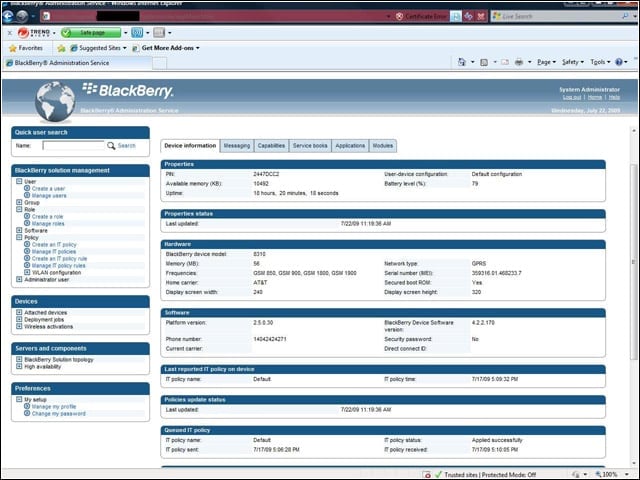
Task: Collapse the My setup node
Action: pyautogui.click(x=19, y=399)
